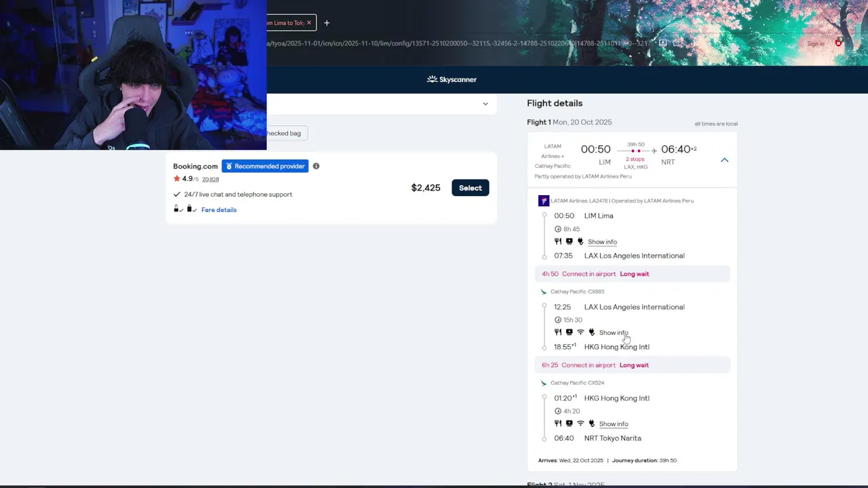Click 24/7 live chat and telephone support text
Screen dimensions: 868x488
tap(238, 195)
